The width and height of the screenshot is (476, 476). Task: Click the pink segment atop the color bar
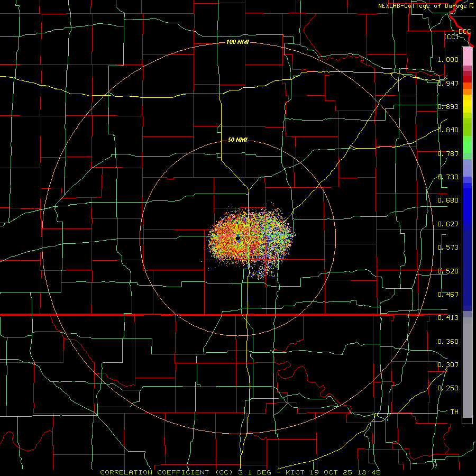pyautogui.click(x=467, y=57)
